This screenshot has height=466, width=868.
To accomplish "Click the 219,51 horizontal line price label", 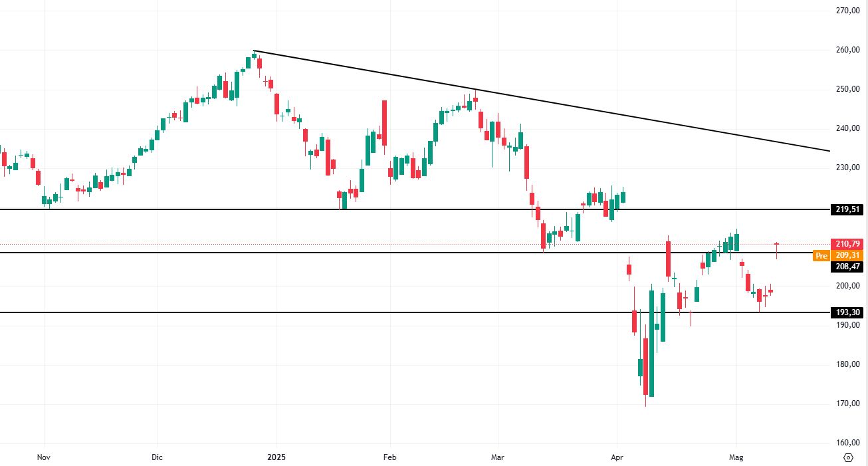I will click(849, 209).
